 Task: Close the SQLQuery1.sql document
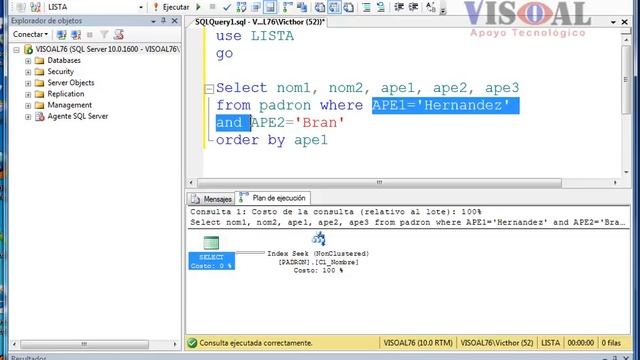624,22
